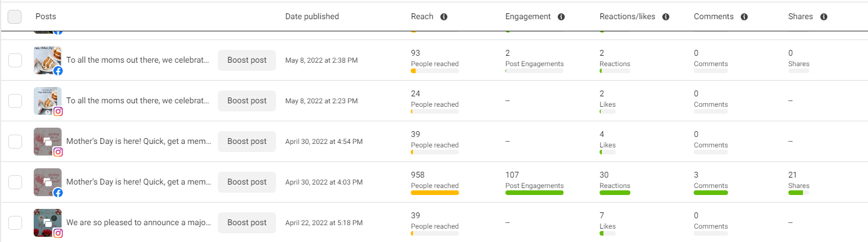Click Instagram icon on May 8 2:23 PM post
868x242 pixels.
58,111
